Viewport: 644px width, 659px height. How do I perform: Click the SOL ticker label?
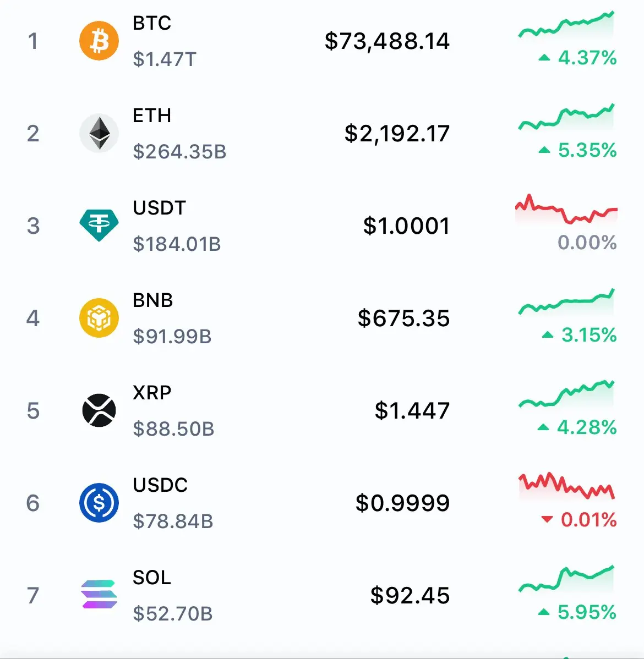pyautogui.click(x=152, y=578)
